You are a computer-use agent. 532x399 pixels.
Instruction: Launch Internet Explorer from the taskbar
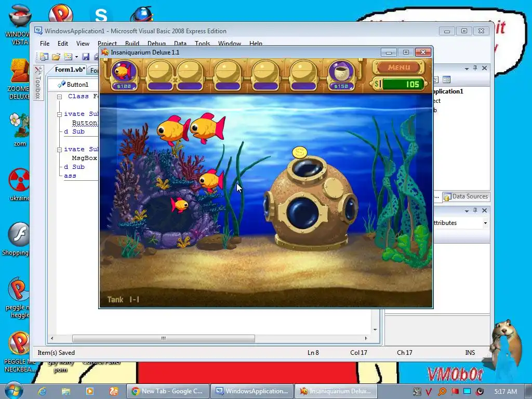42,391
